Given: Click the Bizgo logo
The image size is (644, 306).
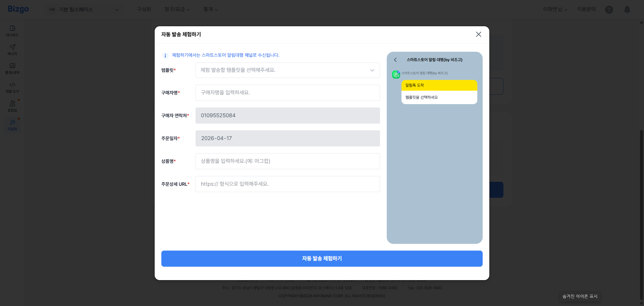Looking at the screenshot, I should pos(18,9).
